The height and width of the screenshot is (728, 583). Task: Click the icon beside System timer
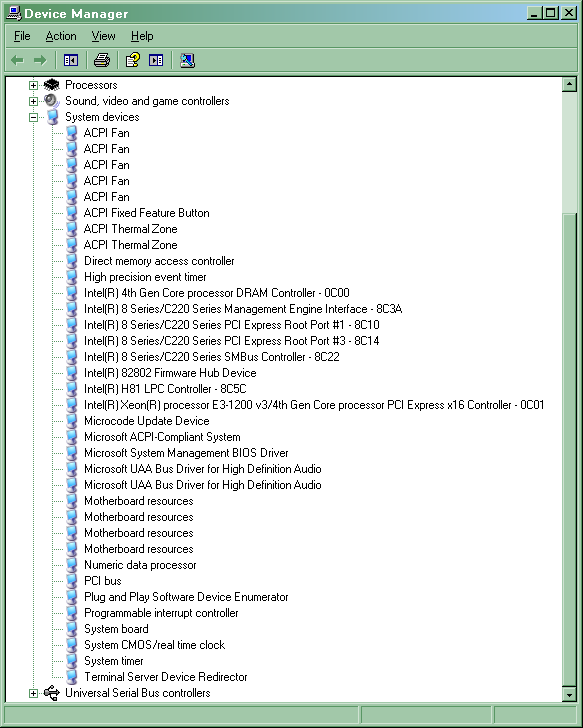tap(71, 661)
